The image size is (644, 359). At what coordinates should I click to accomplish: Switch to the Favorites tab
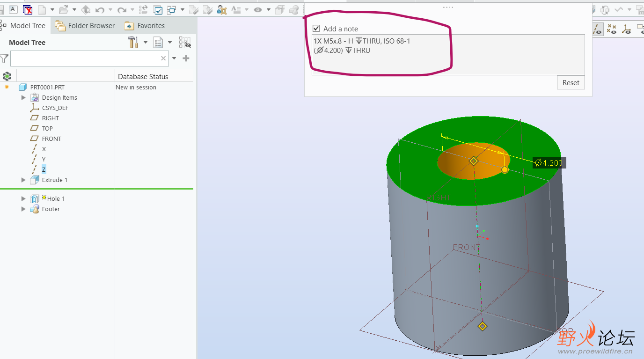[145, 25]
